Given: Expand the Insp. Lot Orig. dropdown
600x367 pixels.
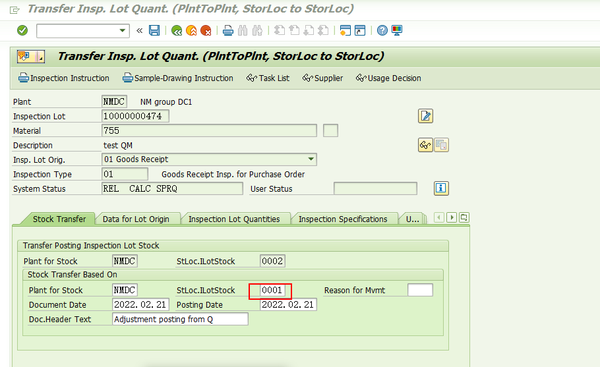Looking at the screenshot, I should click(x=311, y=159).
